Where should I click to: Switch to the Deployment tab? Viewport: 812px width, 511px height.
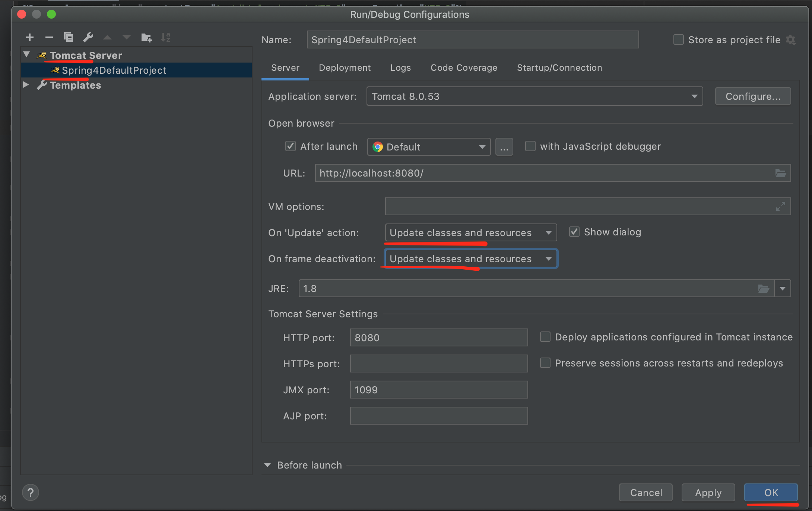[x=345, y=68]
